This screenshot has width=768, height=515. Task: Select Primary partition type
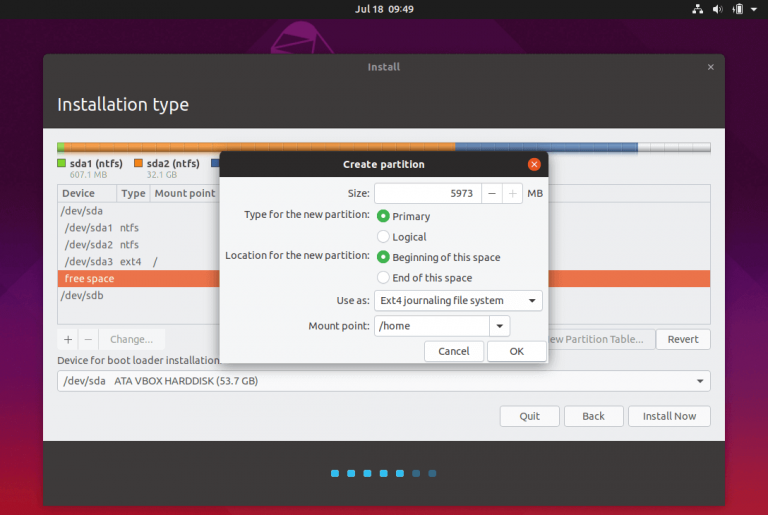[x=383, y=216]
